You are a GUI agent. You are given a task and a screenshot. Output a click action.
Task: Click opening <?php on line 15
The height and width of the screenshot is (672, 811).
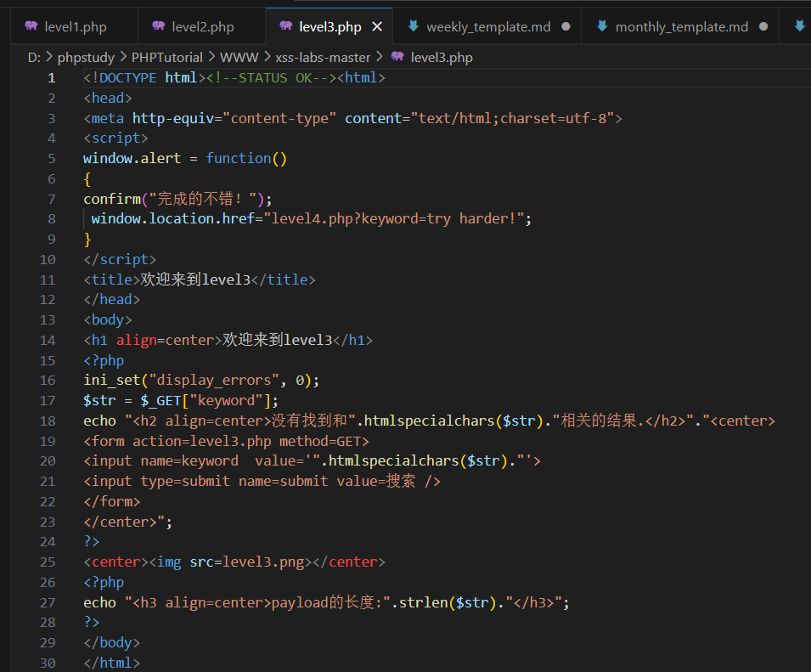tap(104, 360)
